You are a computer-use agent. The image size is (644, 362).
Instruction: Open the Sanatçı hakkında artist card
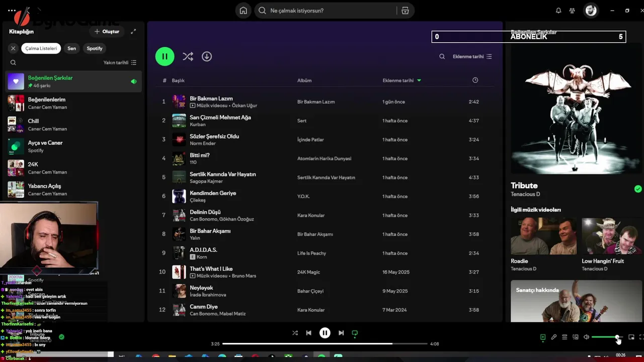coord(576,301)
